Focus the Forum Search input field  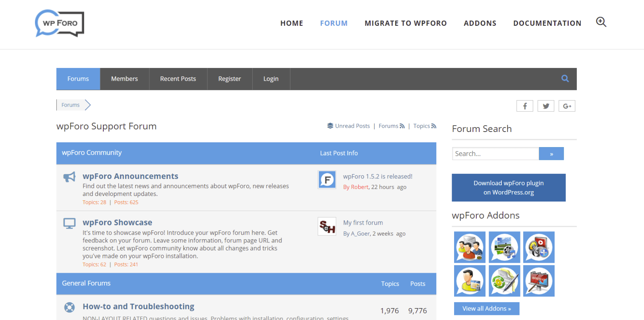[x=495, y=154]
